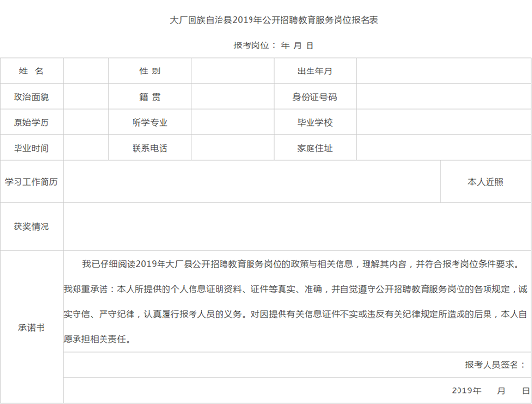Image resolution: width=532 pixels, height=404 pixels.
Task: Click the form title 大厂回族自治县 heading
Action: (x=274, y=20)
